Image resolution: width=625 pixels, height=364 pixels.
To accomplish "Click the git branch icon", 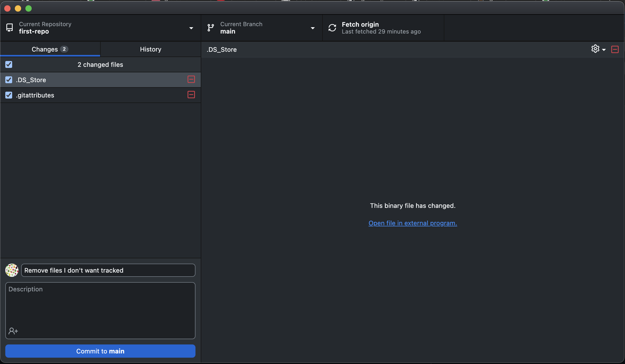I will 211,28.
